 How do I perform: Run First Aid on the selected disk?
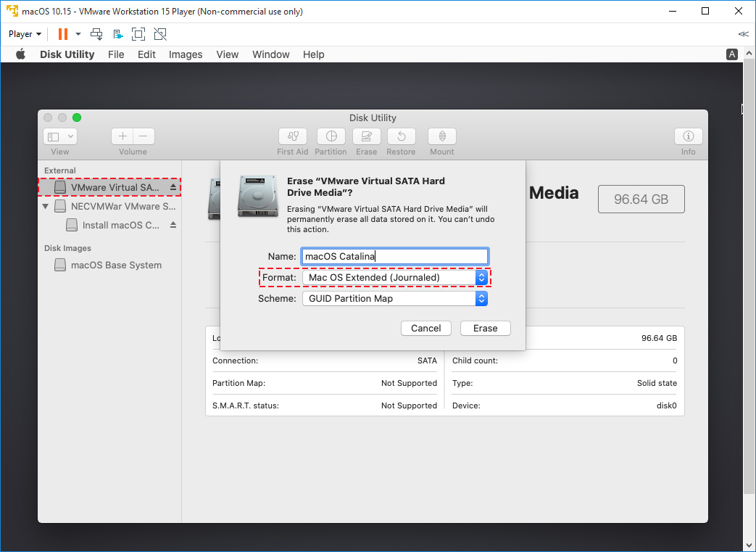[x=292, y=140]
